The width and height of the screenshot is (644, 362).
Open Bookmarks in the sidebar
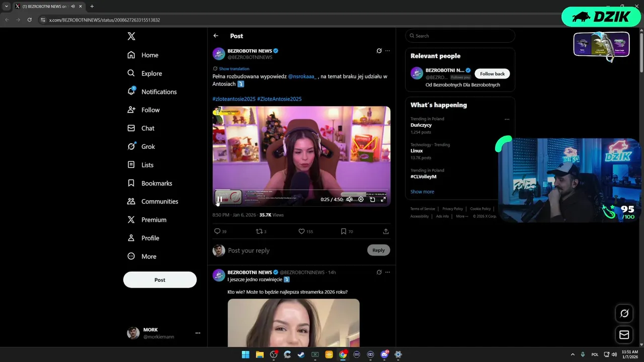tap(150, 183)
